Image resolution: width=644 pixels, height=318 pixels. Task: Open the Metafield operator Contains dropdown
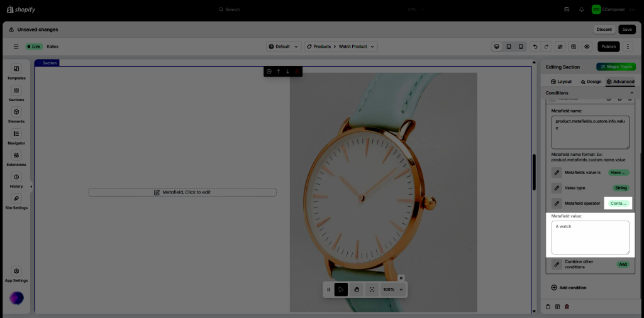[x=618, y=204]
